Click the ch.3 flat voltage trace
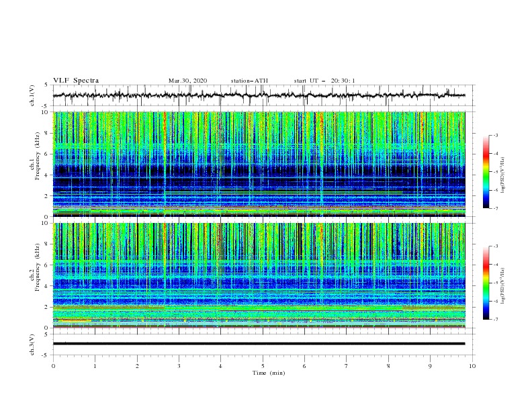 (x=259, y=344)
